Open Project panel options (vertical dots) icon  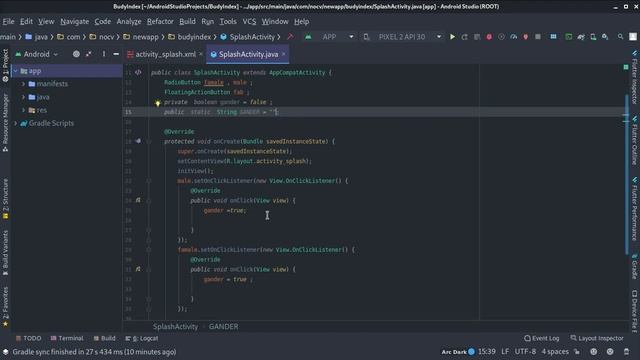[104, 54]
